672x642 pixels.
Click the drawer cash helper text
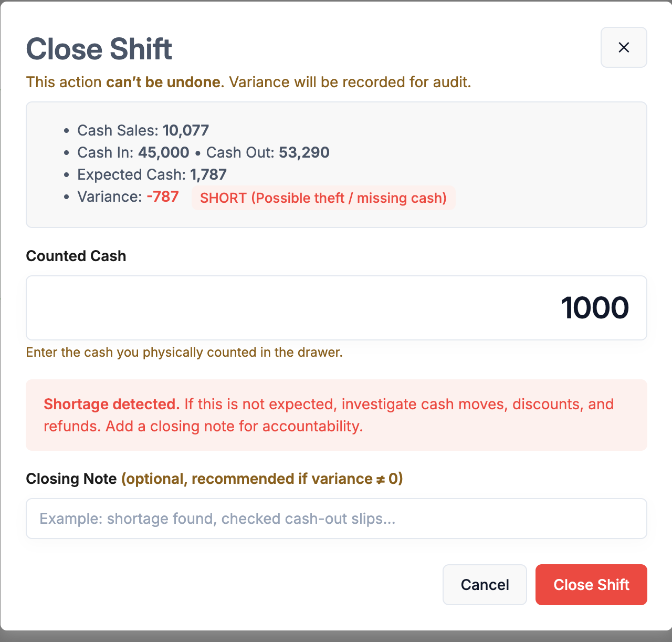click(x=184, y=352)
